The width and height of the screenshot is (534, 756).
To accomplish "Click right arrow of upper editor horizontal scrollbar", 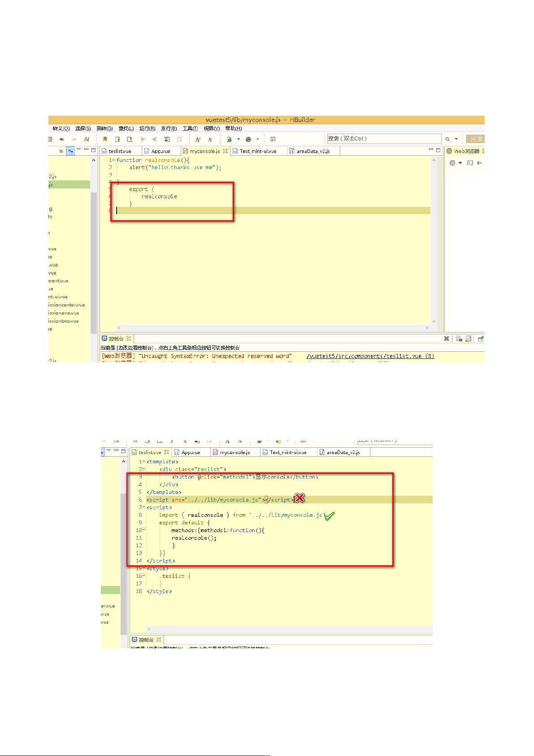I will [427, 328].
